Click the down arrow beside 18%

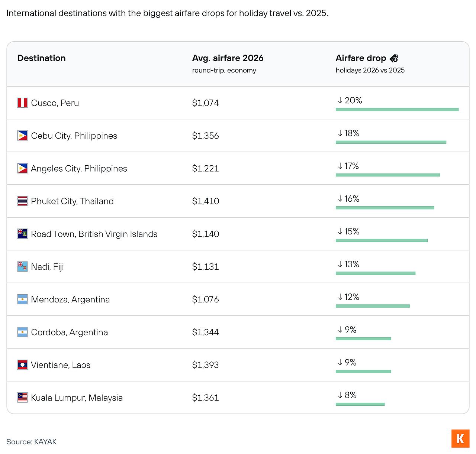340,133
